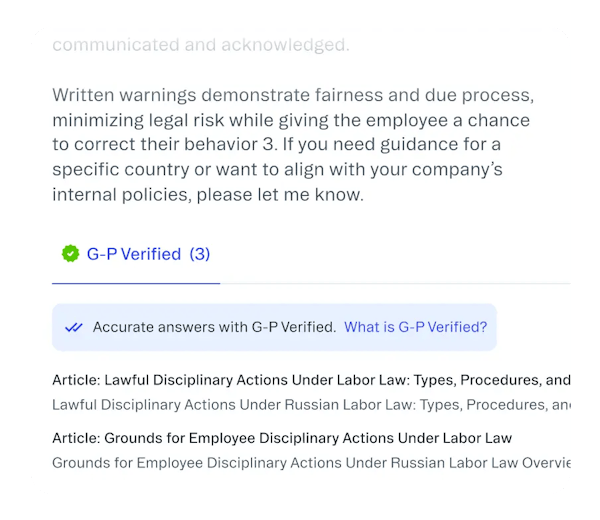
Task: Click the blue double-checkmark icon
Action: coord(73,327)
